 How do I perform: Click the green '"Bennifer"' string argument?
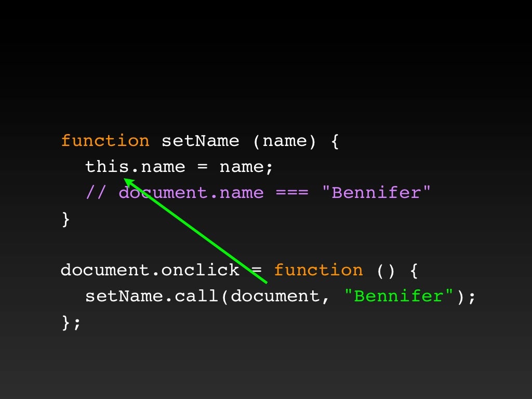[x=398, y=296]
